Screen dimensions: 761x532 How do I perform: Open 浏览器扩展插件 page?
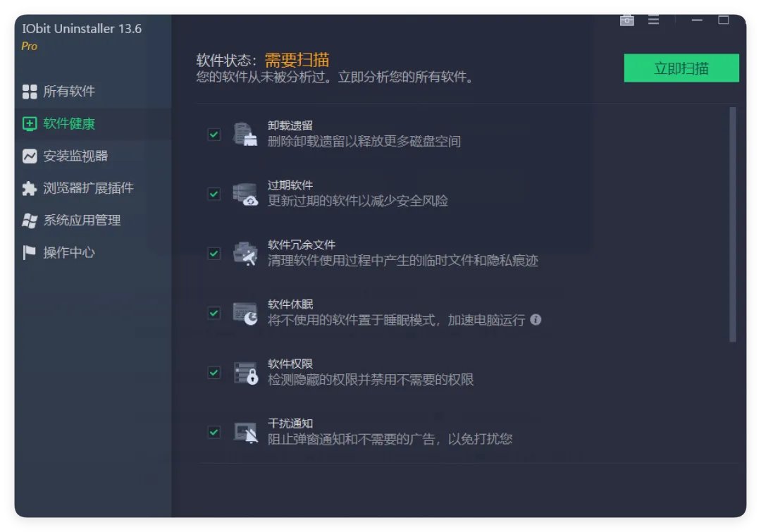click(x=93, y=188)
